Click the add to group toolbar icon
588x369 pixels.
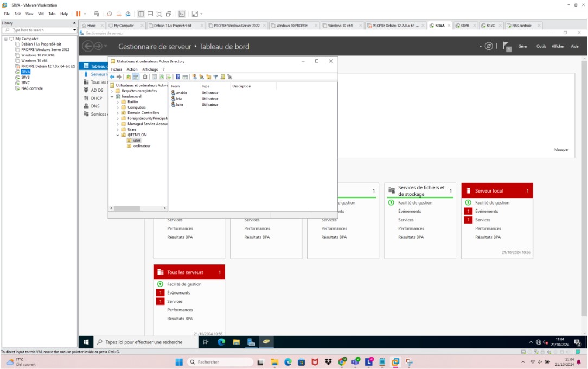(230, 77)
